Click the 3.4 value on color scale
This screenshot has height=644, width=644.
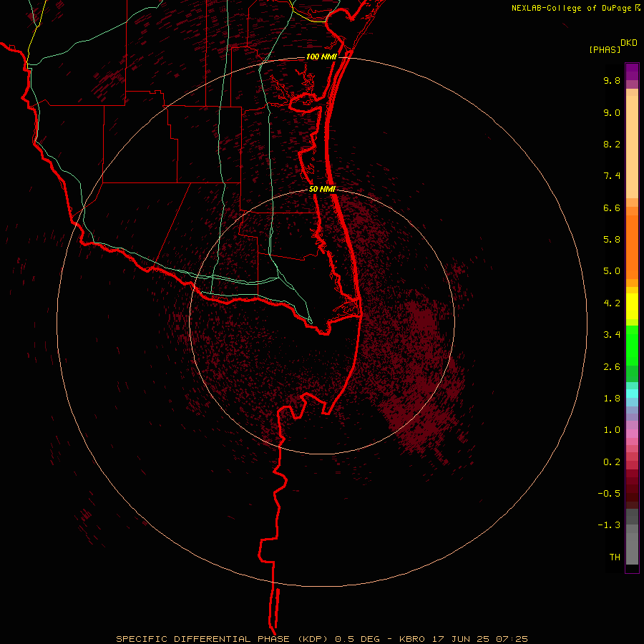coord(612,335)
